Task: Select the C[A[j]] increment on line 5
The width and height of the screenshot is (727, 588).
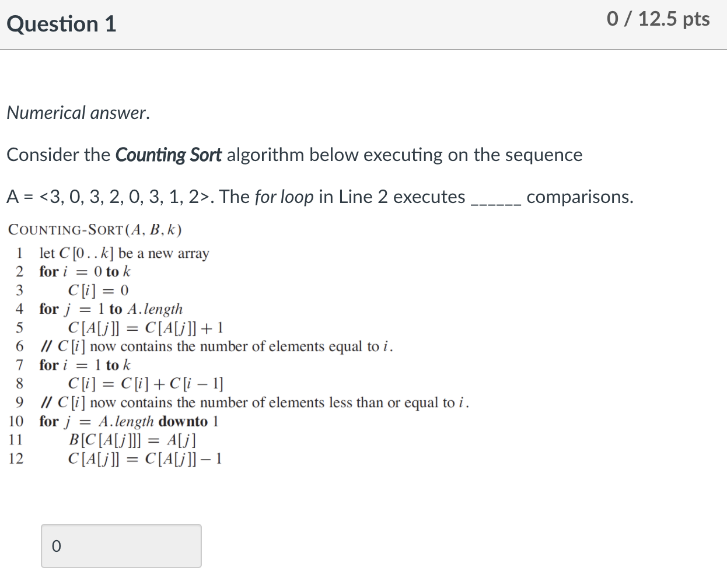Action: tap(145, 328)
